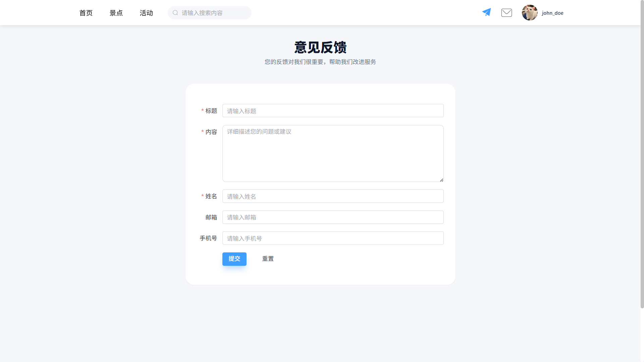Focus the 请输入搜索内容 search box
Viewport: 644px width, 362px height.
[215, 13]
